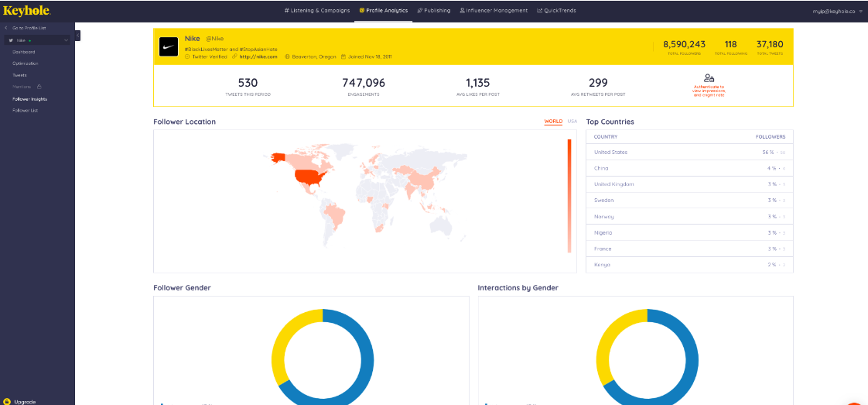Open the Publishing tab

(434, 11)
